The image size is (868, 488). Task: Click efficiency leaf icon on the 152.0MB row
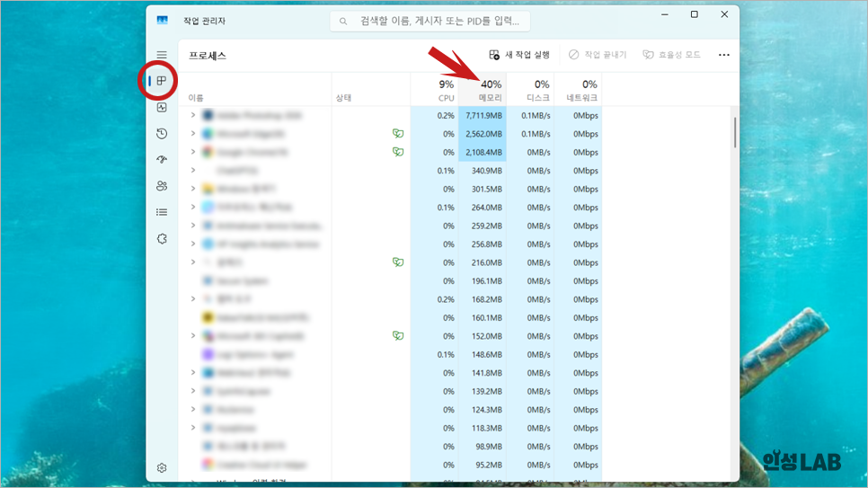398,336
